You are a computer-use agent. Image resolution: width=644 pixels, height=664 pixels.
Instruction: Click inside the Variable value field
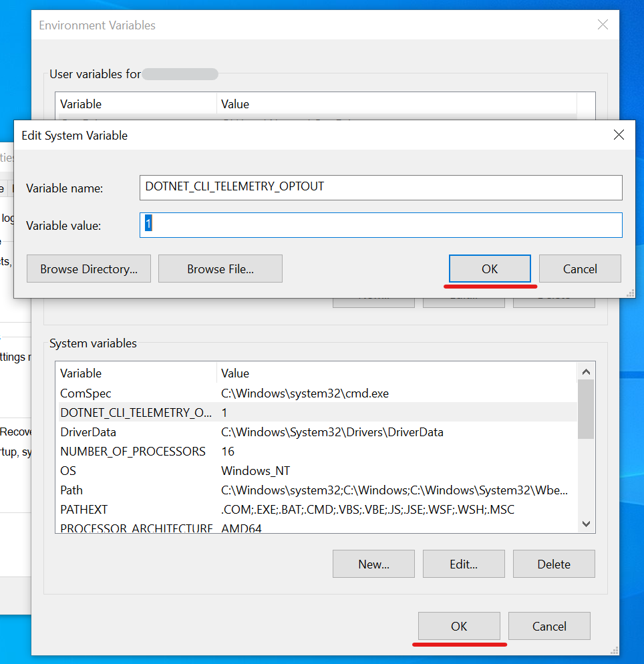click(x=381, y=225)
